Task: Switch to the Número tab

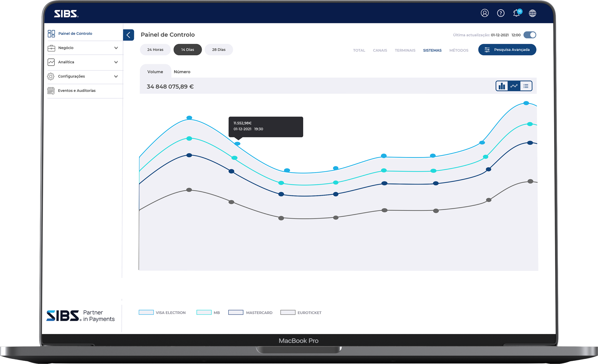Action: tap(182, 72)
